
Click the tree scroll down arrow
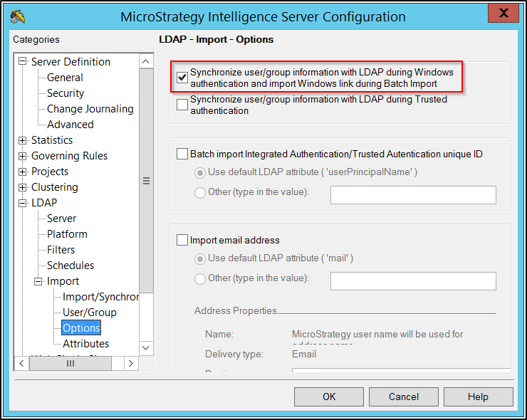[x=145, y=348]
